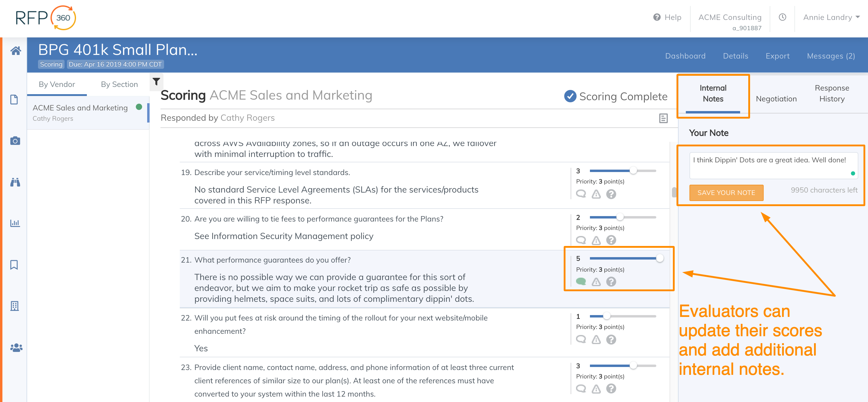This screenshot has height=402, width=868.
Task: Open the filter funnel icon
Action: tap(156, 81)
